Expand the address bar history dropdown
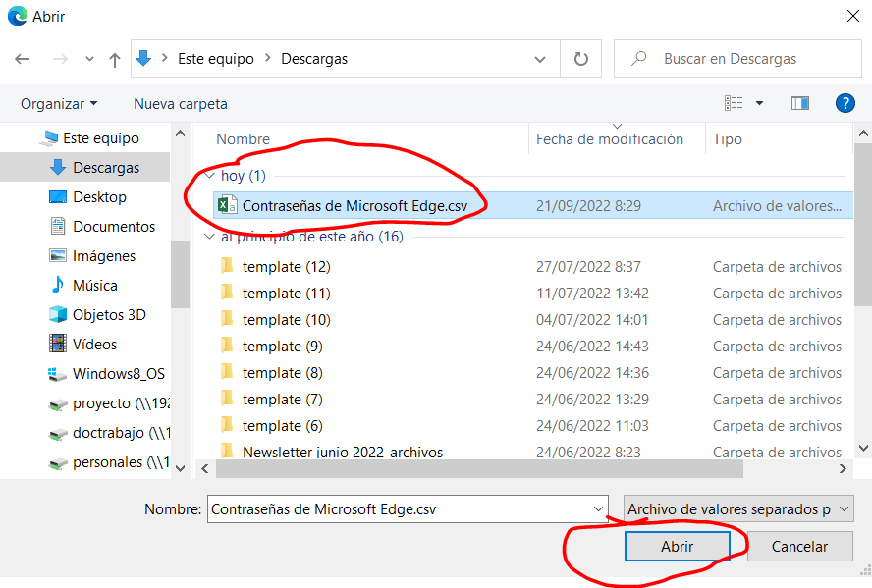872x588 pixels. click(x=539, y=59)
